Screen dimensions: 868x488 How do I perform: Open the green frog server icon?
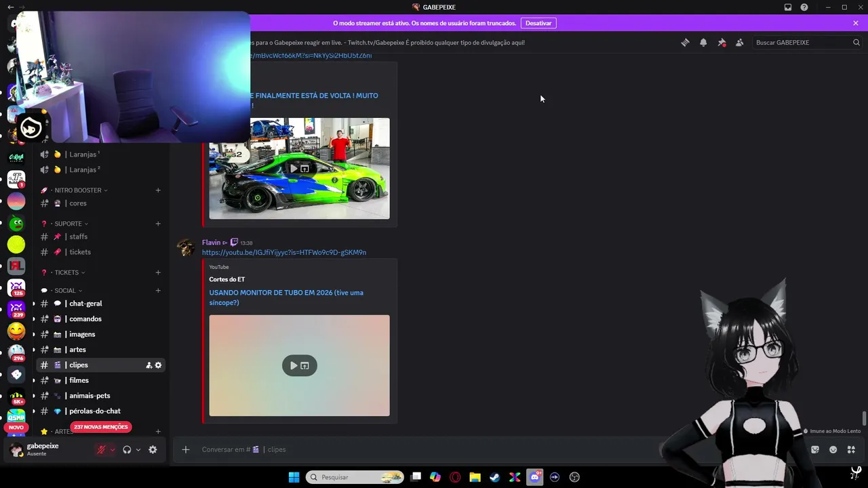16,223
